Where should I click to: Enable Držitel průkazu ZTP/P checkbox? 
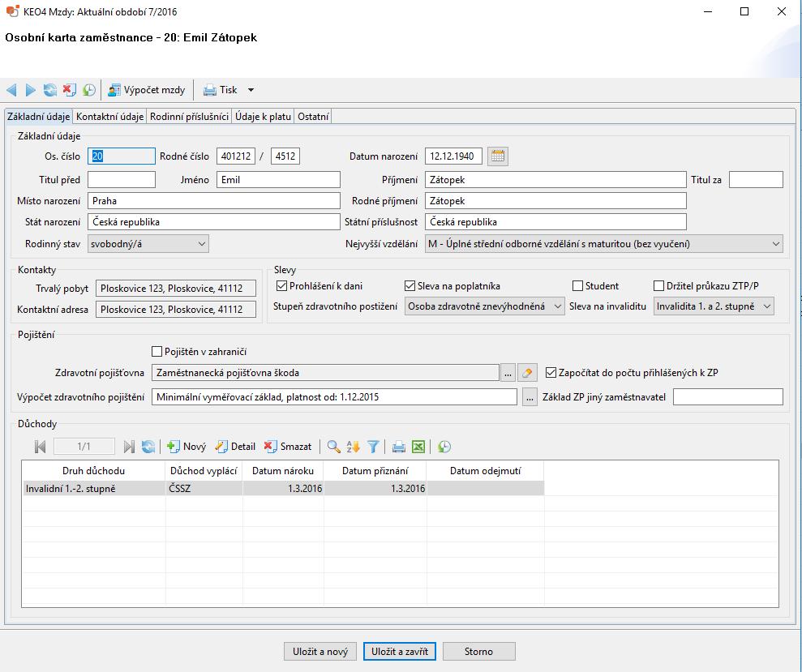pyautogui.click(x=658, y=286)
